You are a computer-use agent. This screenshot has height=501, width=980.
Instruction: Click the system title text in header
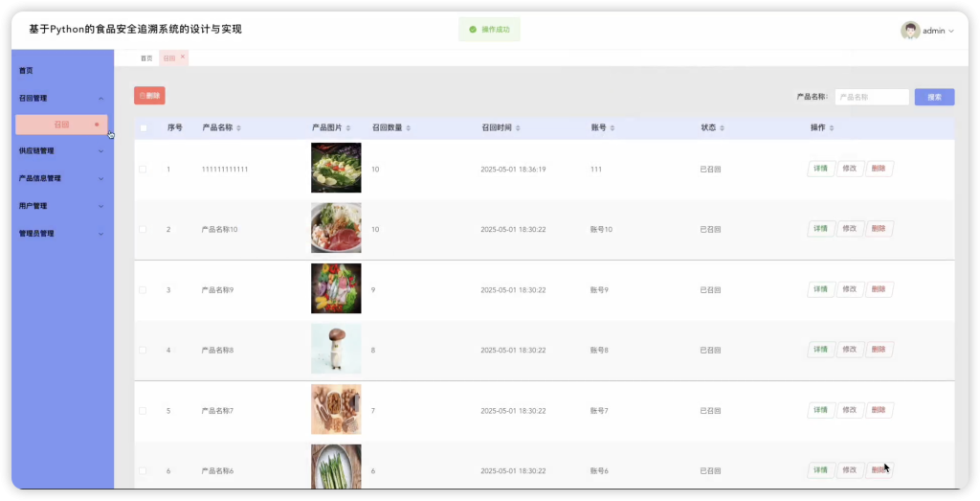pos(136,30)
